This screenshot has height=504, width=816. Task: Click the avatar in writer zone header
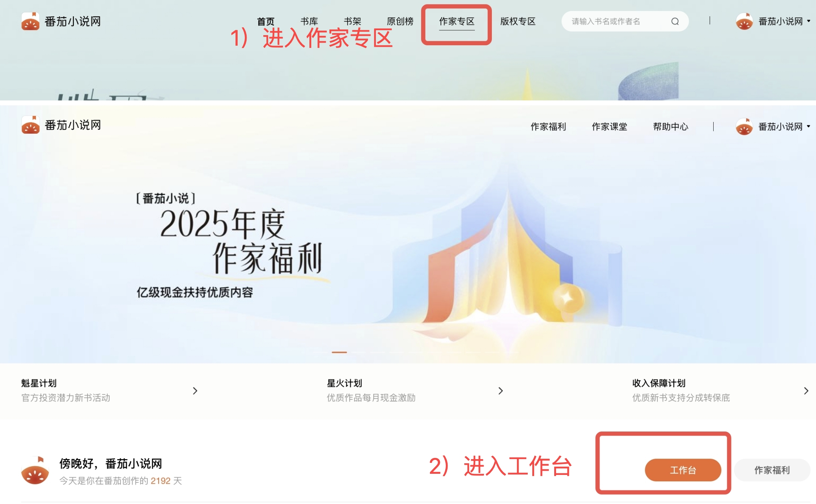744,126
